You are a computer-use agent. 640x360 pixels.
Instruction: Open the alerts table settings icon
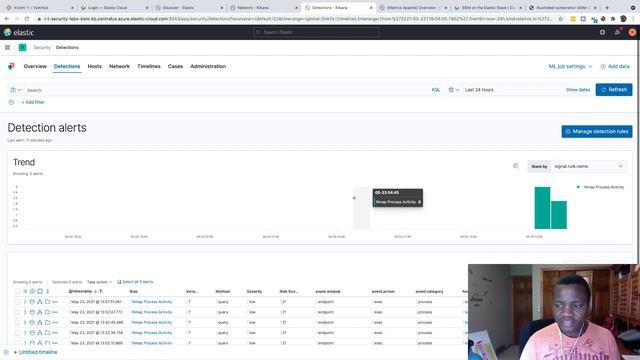click(x=32, y=291)
